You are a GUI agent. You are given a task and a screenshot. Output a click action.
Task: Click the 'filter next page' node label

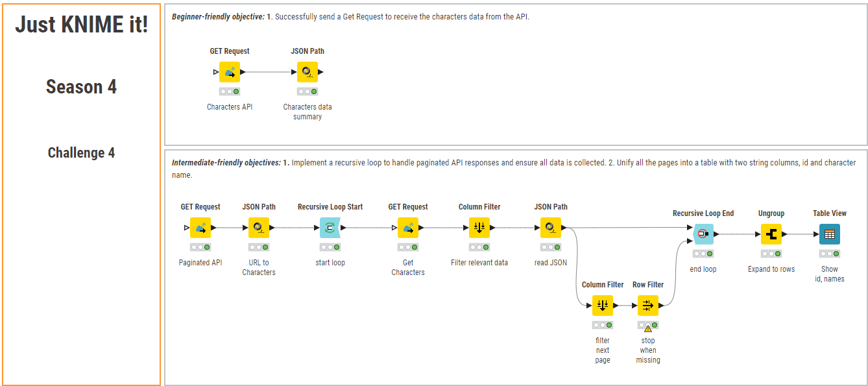tap(603, 350)
